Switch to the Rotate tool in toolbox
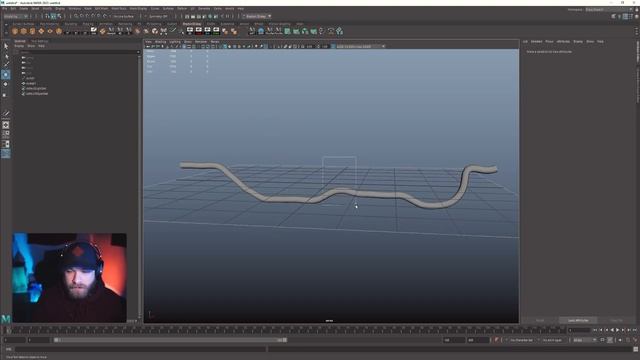Viewport: 640px width, 360px height. tap(6, 84)
